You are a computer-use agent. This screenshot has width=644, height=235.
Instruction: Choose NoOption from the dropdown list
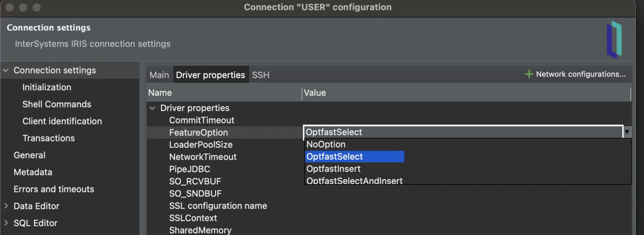pyautogui.click(x=326, y=144)
